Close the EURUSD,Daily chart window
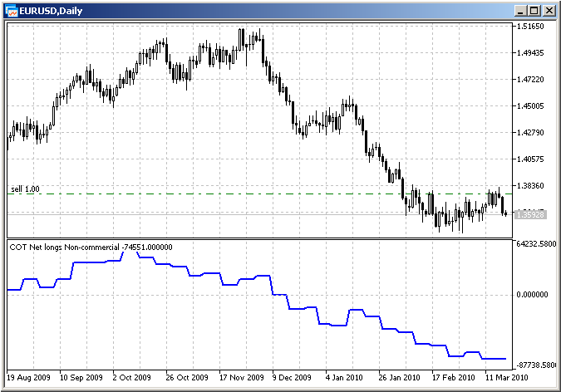 548,10
